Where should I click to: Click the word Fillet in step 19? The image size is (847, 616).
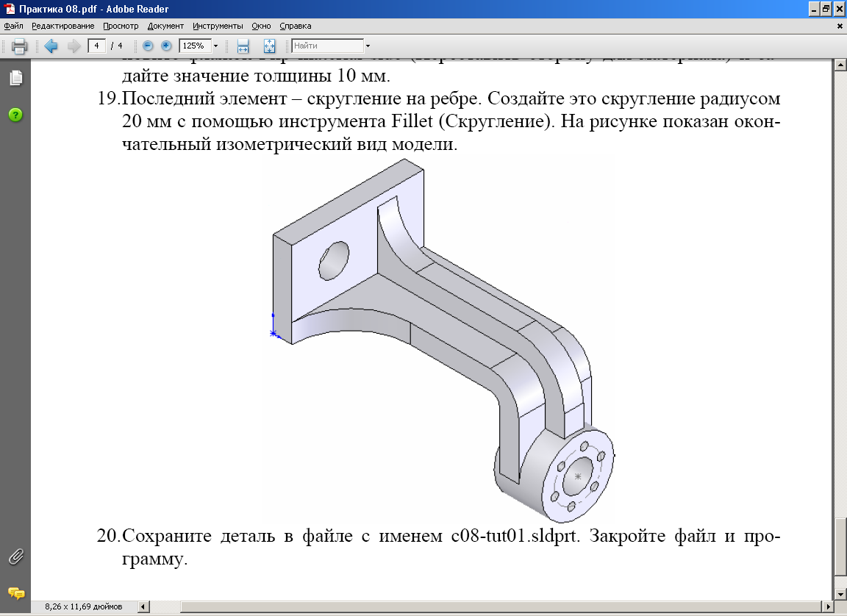tap(412, 121)
